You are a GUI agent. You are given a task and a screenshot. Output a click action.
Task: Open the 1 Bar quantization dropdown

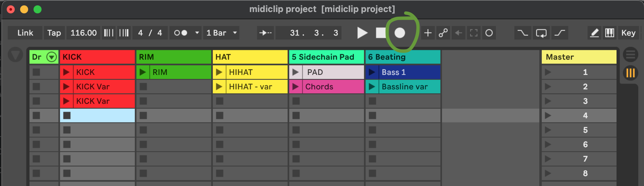pos(221,33)
